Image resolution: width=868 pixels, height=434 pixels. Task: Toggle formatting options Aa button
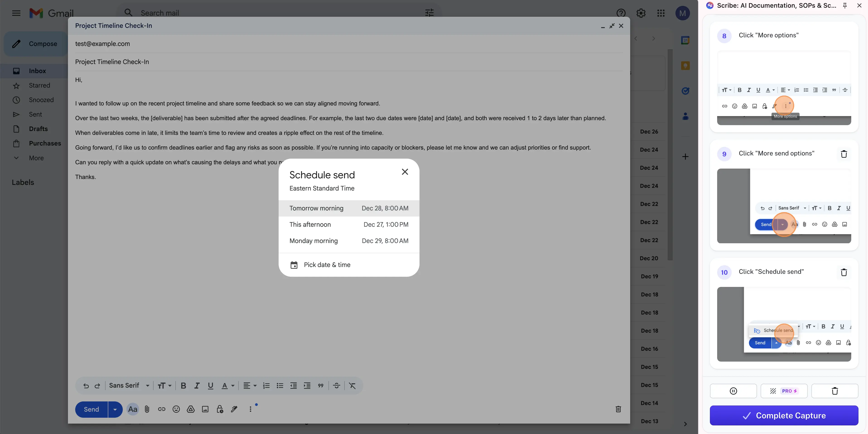(133, 409)
